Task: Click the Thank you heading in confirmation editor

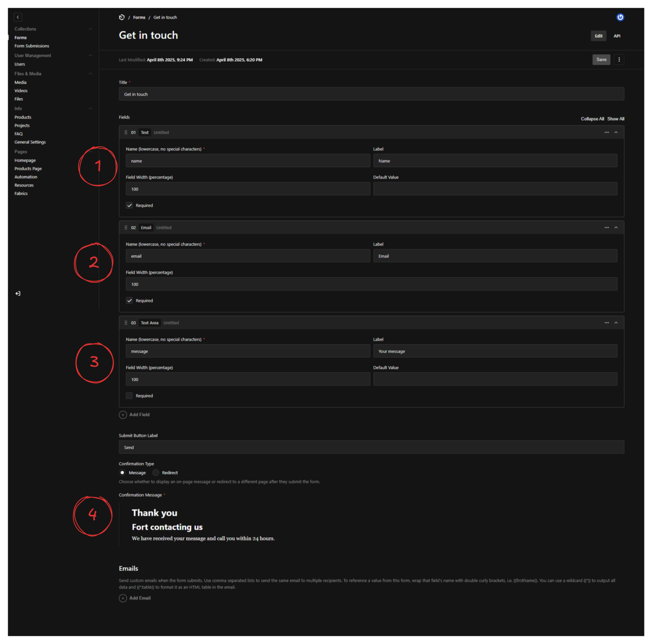Action: point(154,513)
